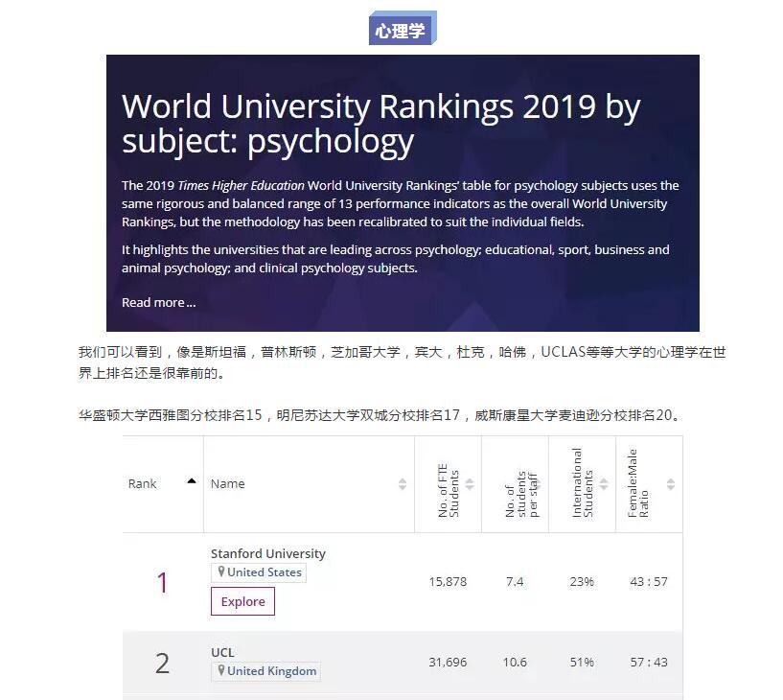
Task: Click the World University Rankings 2019 banner title
Action: 380,123
